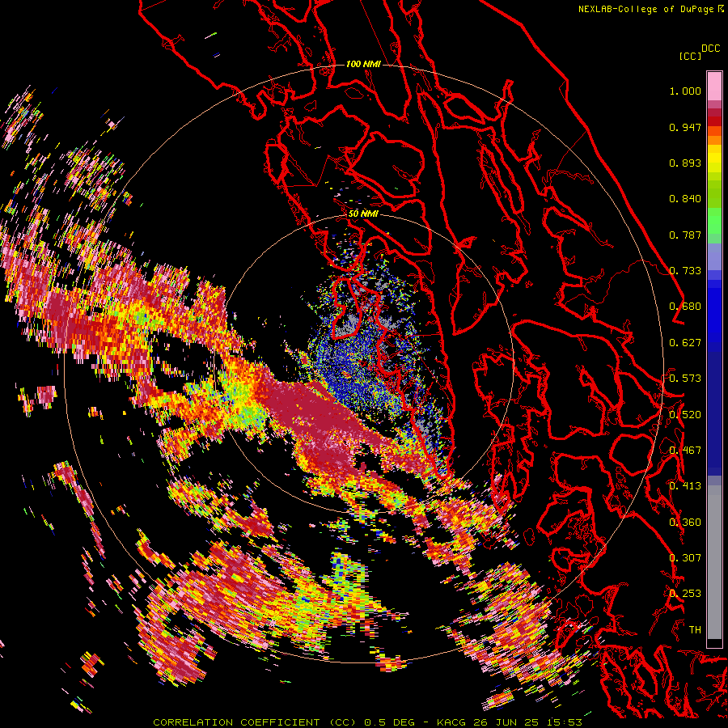Click the DCC label above color bar
This screenshot has height=728, width=728.
click(710, 49)
